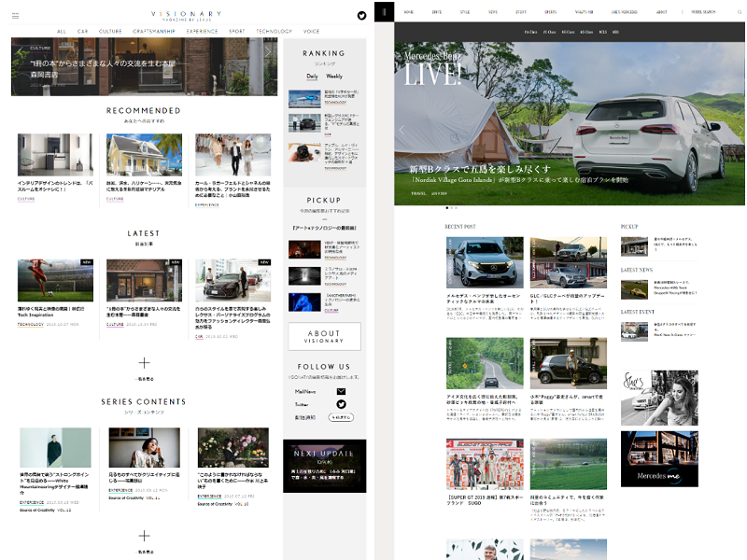747x560 pixels.
Task: Click the plus icon below Series Contents
Action: click(x=144, y=536)
